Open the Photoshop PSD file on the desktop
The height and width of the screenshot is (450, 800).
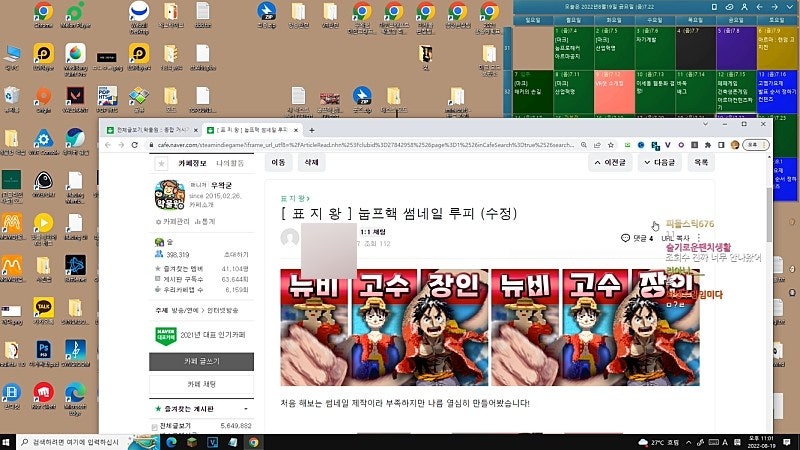click(x=43, y=353)
